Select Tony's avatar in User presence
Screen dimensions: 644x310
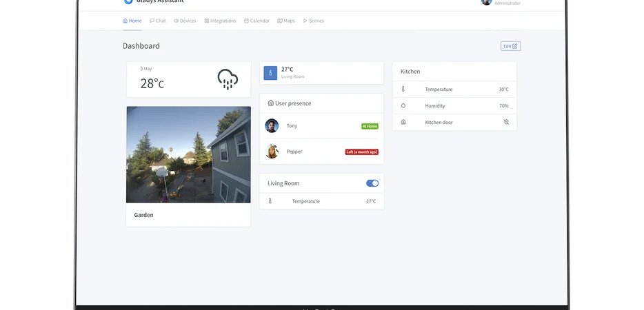pos(272,126)
